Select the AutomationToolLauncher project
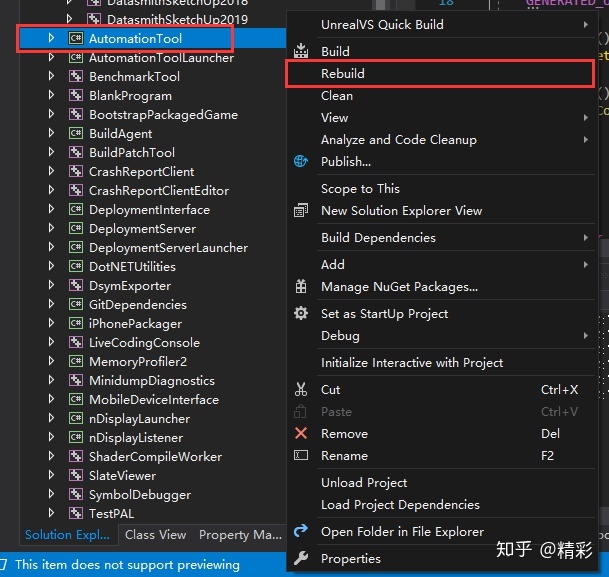 point(162,57)
